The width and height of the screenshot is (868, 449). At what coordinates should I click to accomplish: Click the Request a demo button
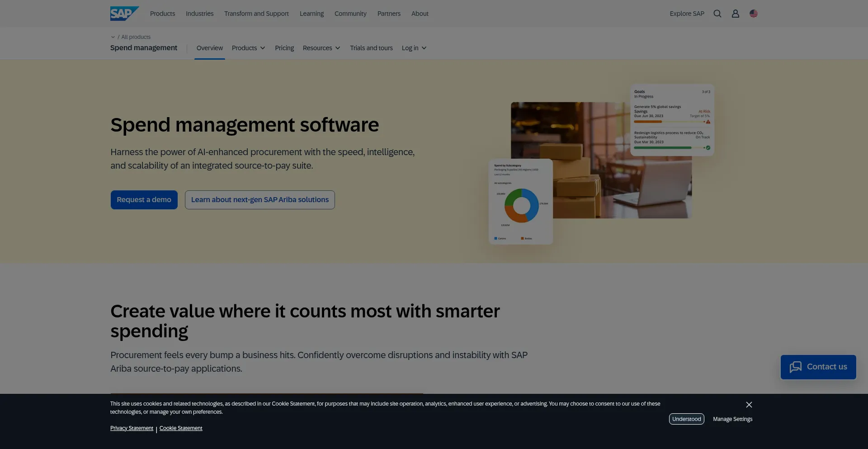click(x=144, y=200)
